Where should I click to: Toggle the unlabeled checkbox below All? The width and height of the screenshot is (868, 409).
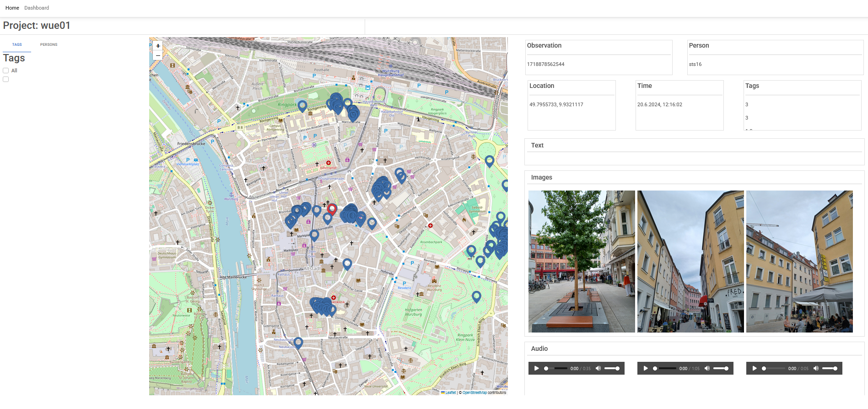pyautogui.click(x=6, y=79)
